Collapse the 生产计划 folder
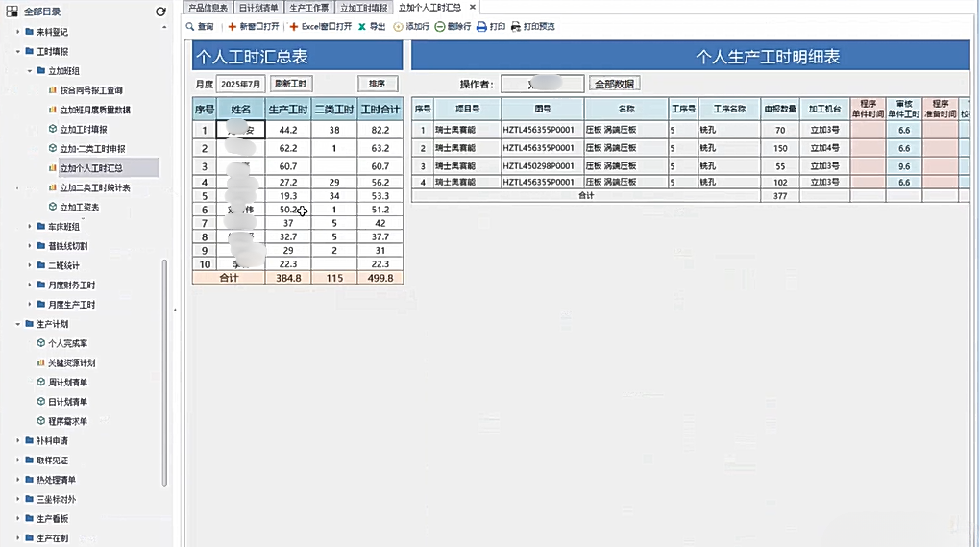The height and width of the screenshot is (547, 980). coord(18,324)
